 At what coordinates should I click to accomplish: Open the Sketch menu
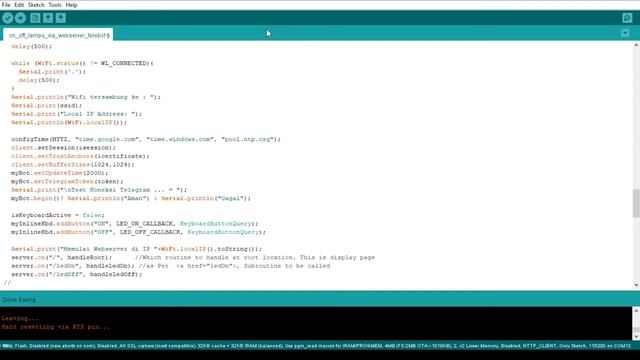tap(36, 5)
